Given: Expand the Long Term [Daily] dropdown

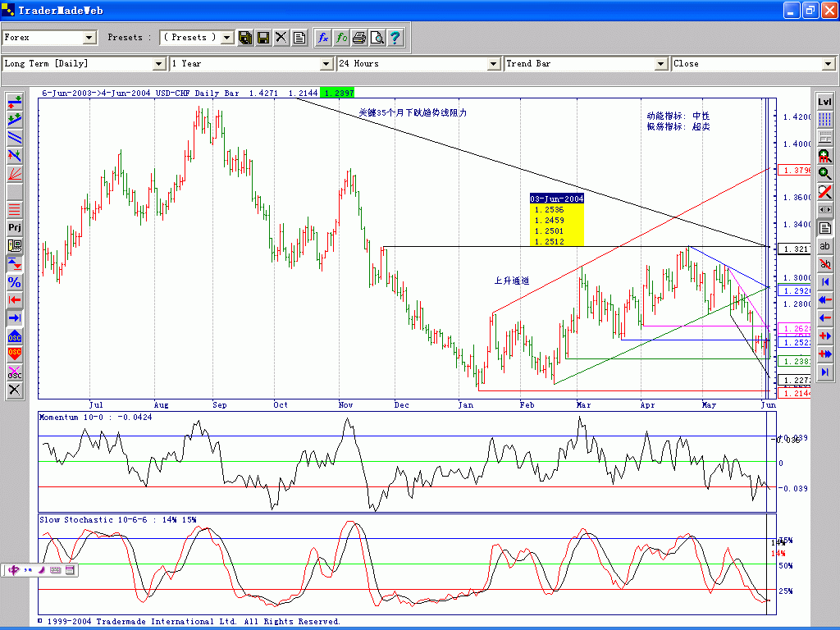Looking at the screenshot, I should click(158, 64).
